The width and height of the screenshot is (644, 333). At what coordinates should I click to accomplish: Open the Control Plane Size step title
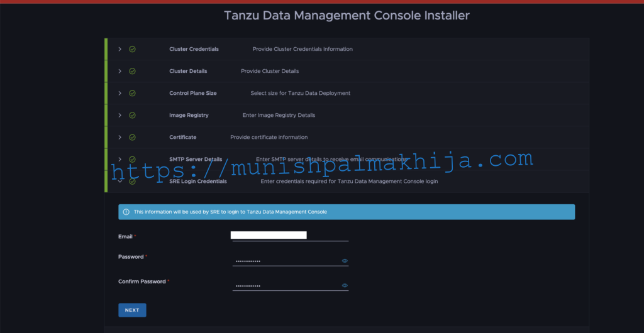click(193, 93)
